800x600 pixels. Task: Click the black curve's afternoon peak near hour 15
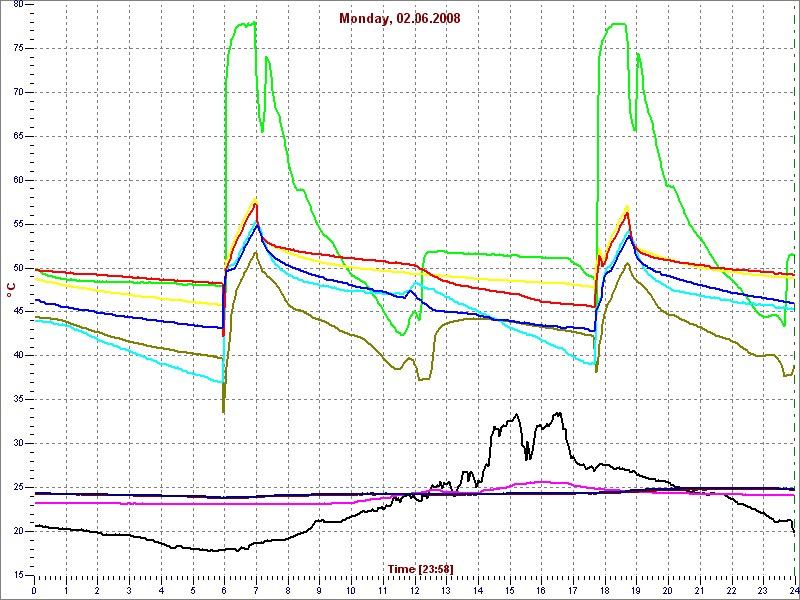click(x=517, y=414)
